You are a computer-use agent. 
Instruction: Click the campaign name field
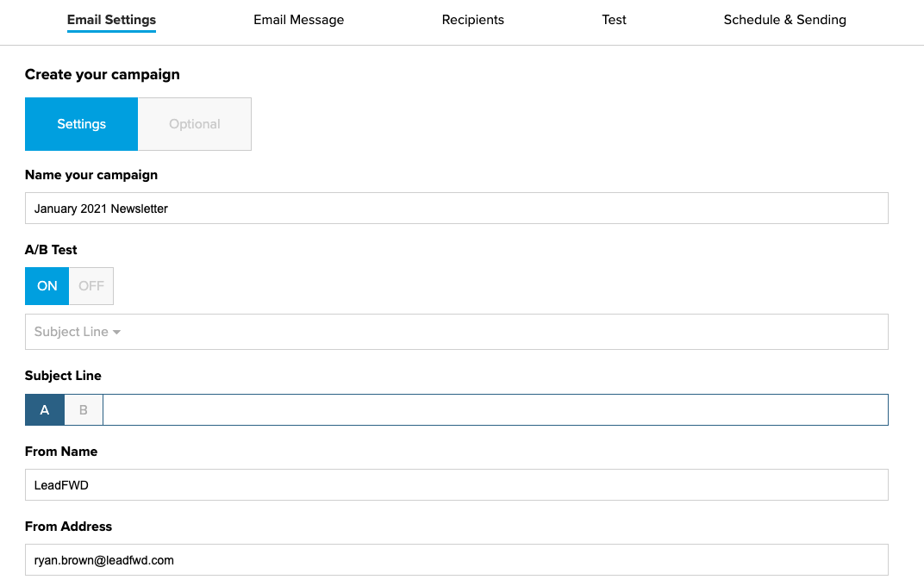pos(457,209)
